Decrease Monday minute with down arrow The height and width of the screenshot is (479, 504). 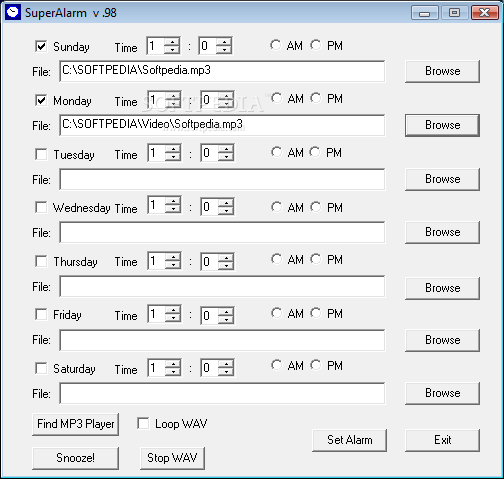[x=226, y=103]
